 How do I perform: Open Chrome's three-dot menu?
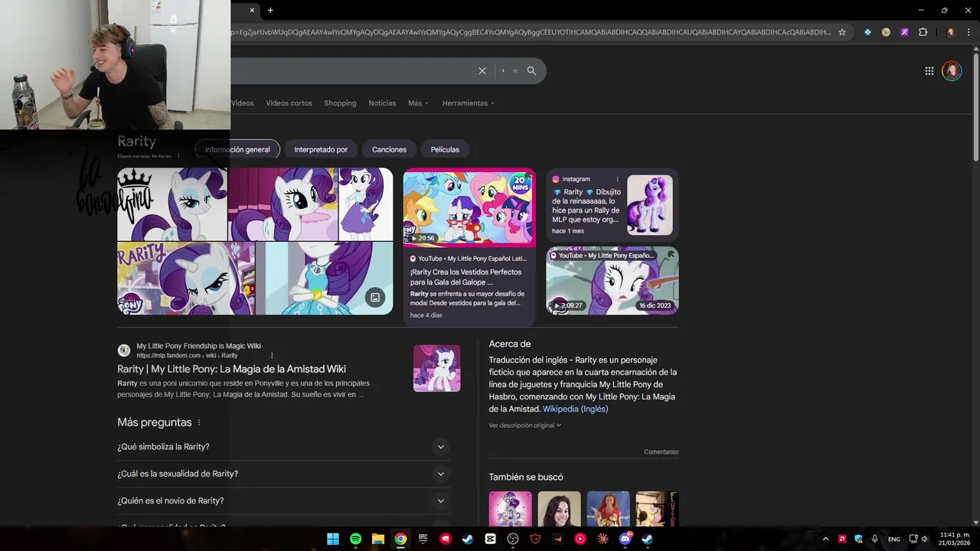point(969,32)
